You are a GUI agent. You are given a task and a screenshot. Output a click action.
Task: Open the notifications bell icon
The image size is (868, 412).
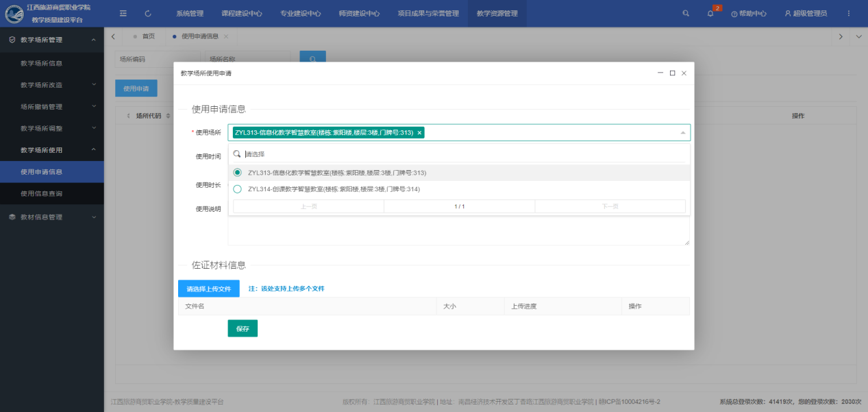(710, 14)
